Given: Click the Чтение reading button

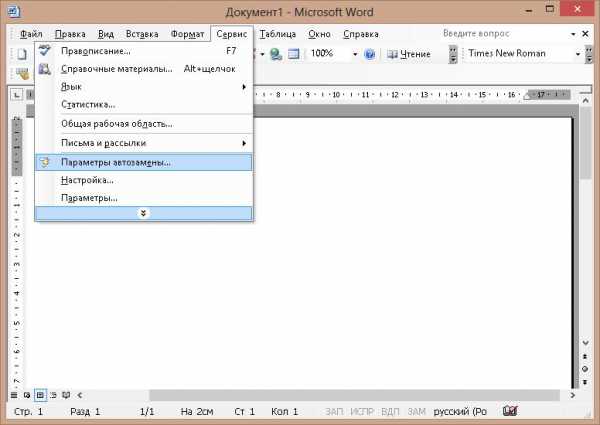Looking at the screenshot, I should [408, 54].
